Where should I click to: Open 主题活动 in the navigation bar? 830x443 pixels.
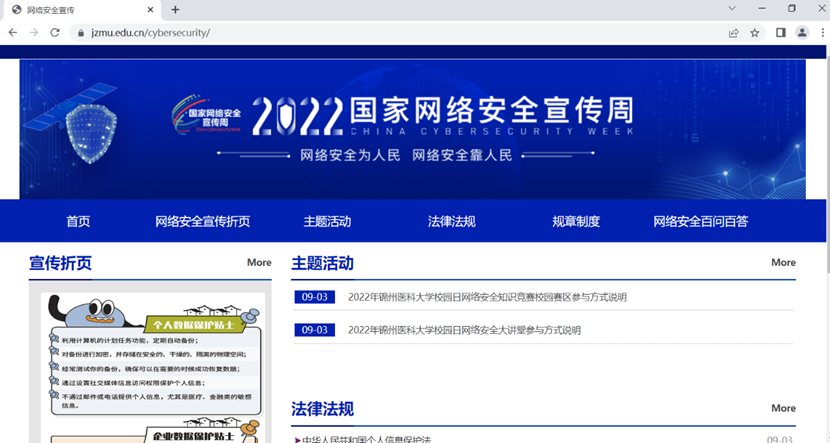(x=327, y=221)
